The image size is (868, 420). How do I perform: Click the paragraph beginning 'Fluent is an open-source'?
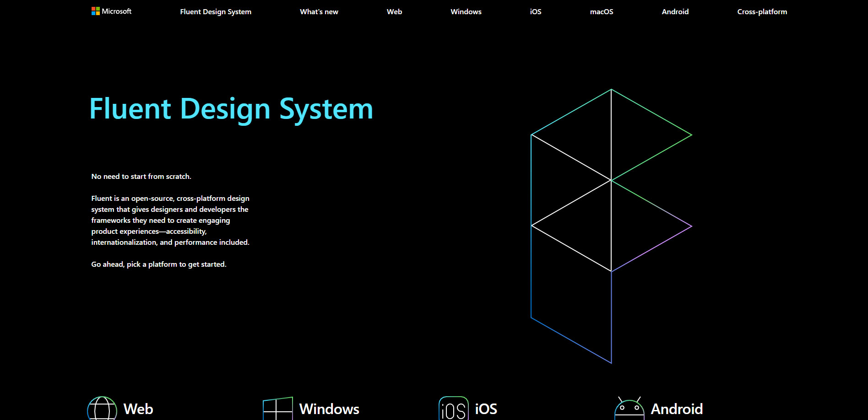pos(170,221)
